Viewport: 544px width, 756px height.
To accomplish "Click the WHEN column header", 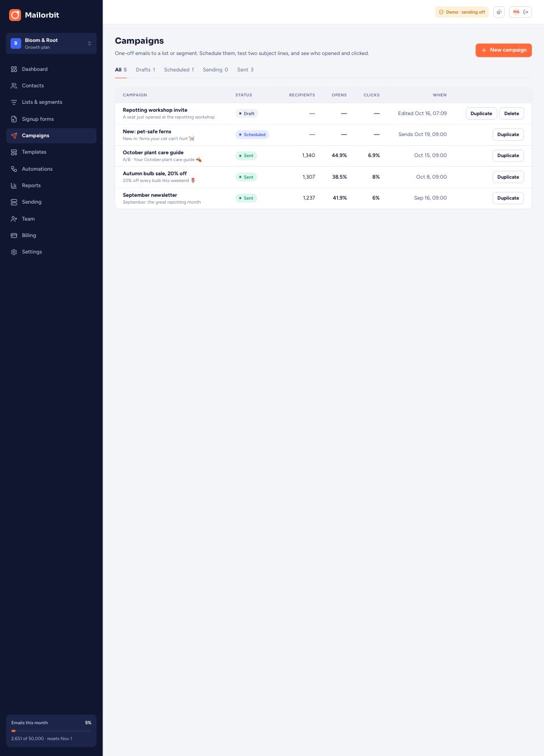I will coord(440,95).
